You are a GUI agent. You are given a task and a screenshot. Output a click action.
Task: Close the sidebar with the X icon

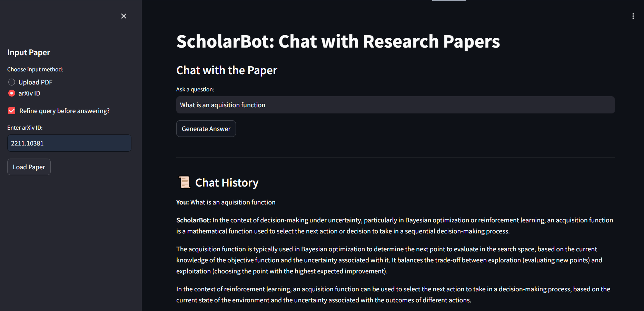click(x=123, y=16)
